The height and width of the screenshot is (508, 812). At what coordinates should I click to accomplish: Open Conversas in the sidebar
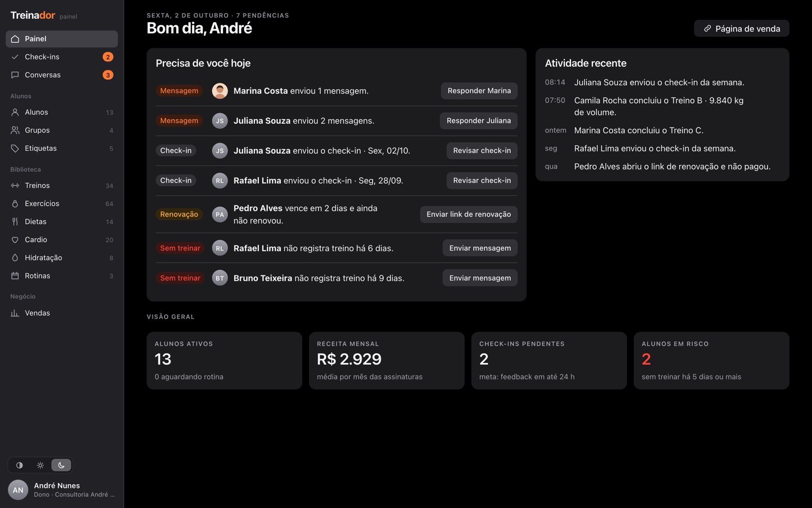pos(62,75)
